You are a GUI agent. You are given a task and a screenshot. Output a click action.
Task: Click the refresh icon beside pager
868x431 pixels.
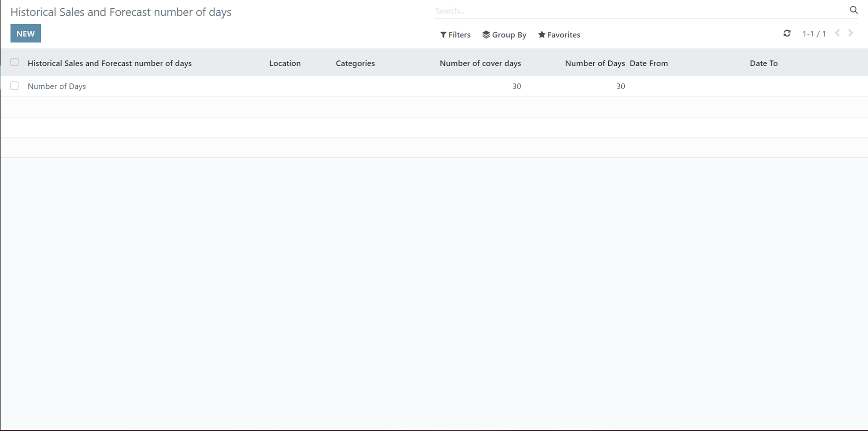pos(787,33)
